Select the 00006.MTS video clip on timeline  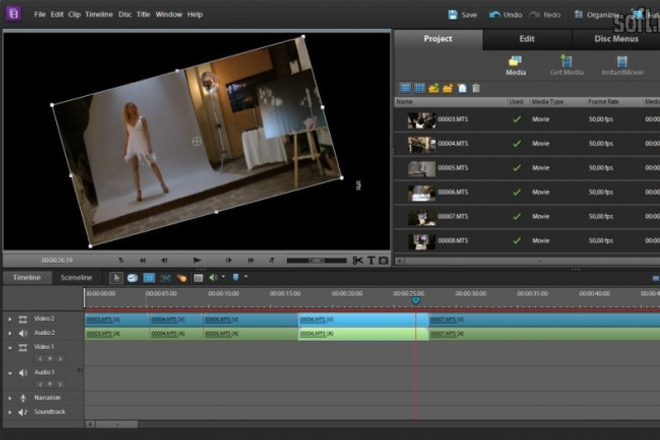tap(363, 320)
